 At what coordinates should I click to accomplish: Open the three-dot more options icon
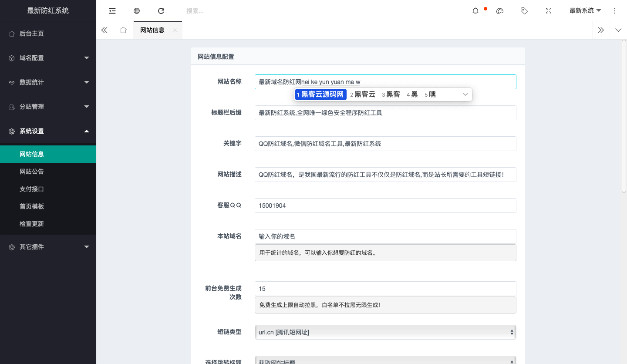pyautogui.click(x=615, y=11)
